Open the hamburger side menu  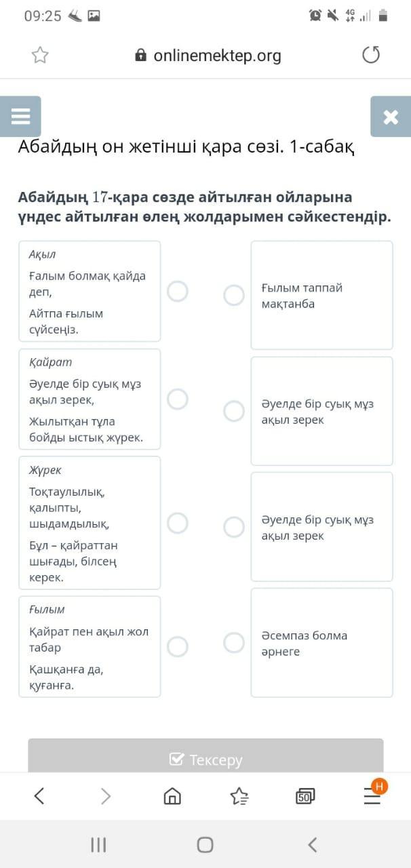click(x=20, y=117)
